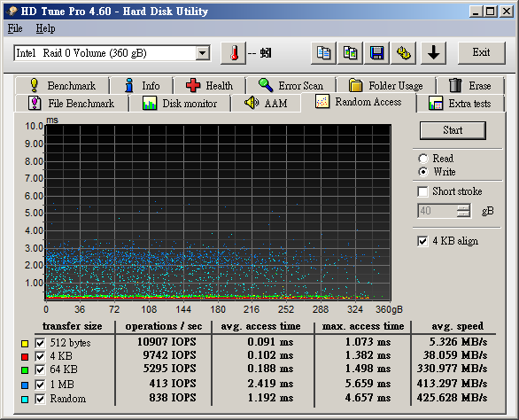Open the Benchmark tab
Screen dimensions: 519x420
click(x=63, y=85)
